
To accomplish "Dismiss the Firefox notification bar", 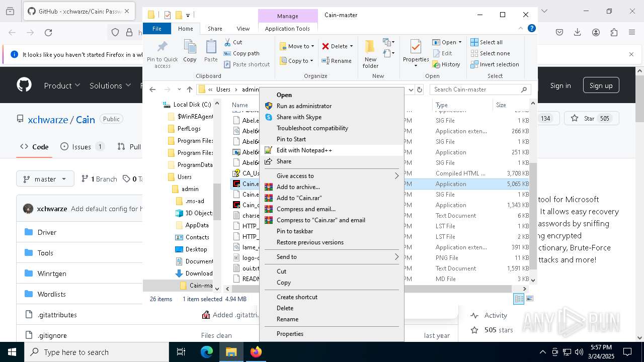I will point(631,54).
